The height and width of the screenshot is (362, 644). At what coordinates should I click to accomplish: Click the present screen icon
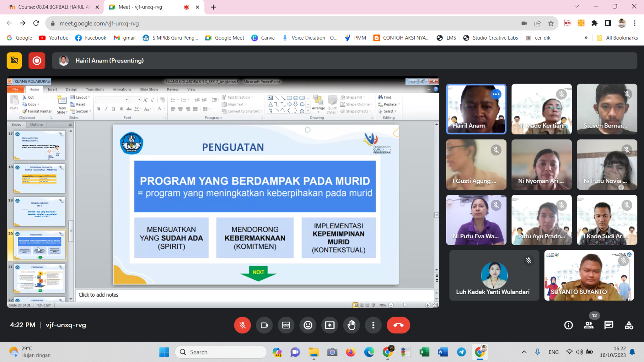point(330,325)
